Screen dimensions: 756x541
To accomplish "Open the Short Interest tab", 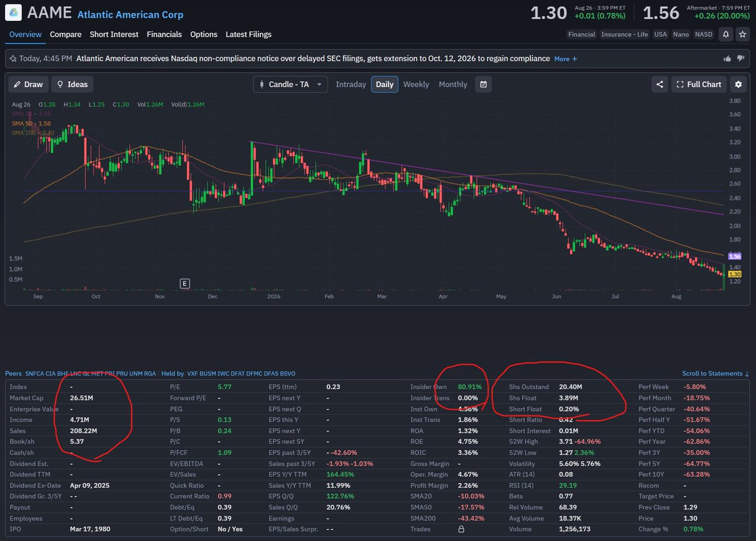I will point(114,35).
